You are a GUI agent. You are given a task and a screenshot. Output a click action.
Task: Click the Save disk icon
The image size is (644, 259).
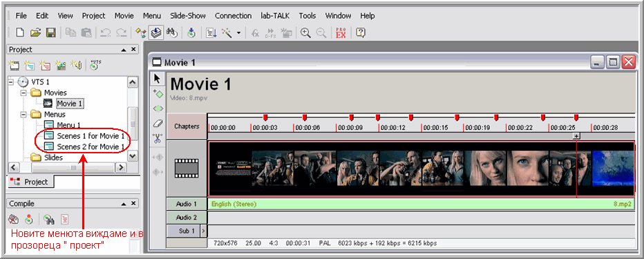[50, 33]
